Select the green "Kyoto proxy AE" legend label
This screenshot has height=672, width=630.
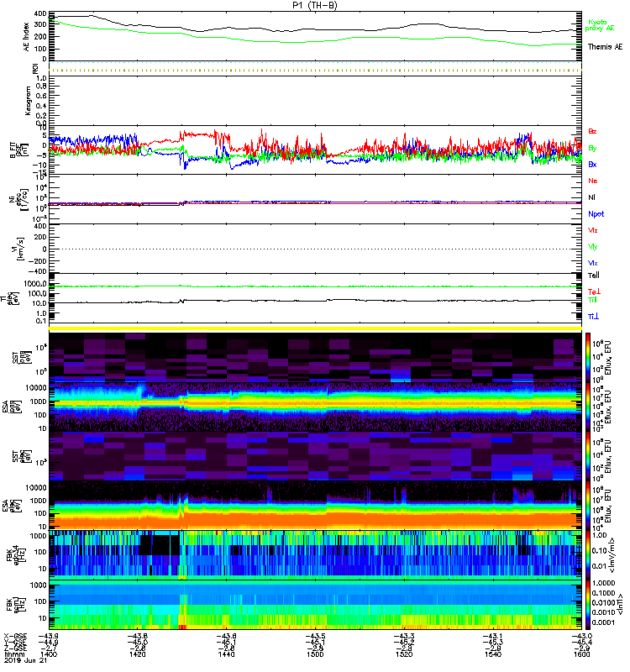pos(600,25)
